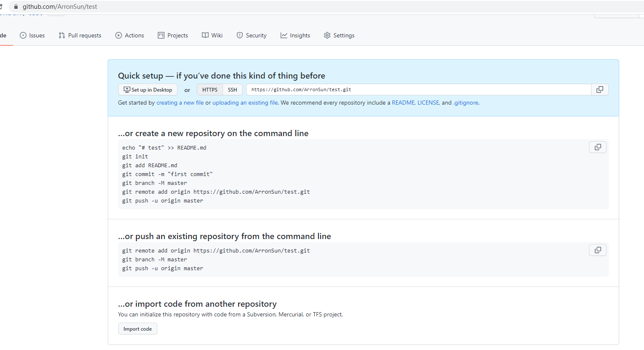The image size is (644, 350).
Task: Open the Issues tab
Action: [32, 35]
